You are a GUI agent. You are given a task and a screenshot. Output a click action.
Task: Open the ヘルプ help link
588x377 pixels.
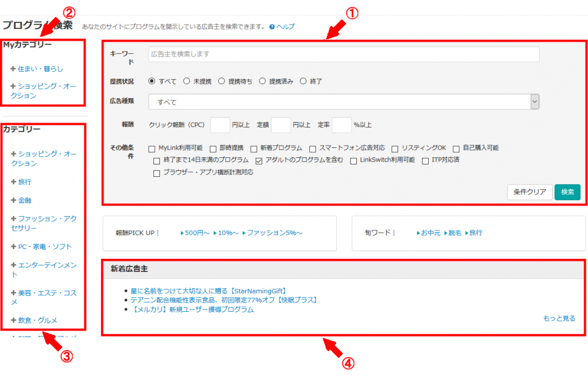(x=285, y=26)
